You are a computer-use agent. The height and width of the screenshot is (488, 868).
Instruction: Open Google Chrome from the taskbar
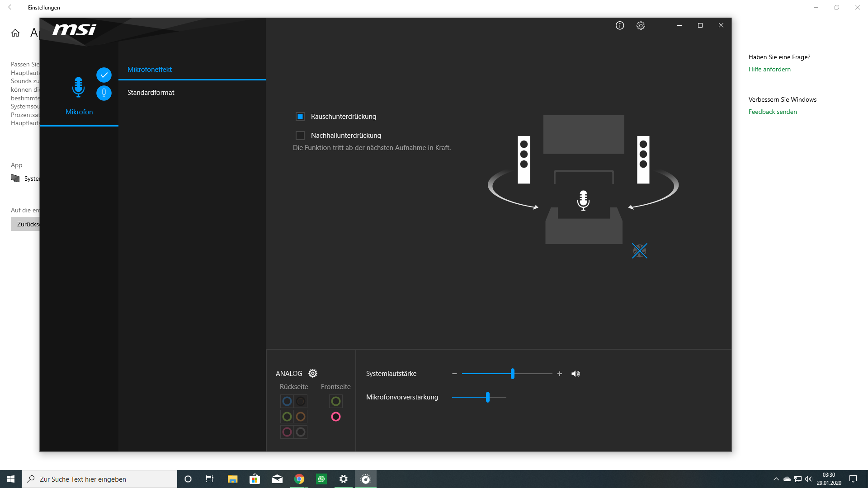pyautogui.click(x=299, y=479)
